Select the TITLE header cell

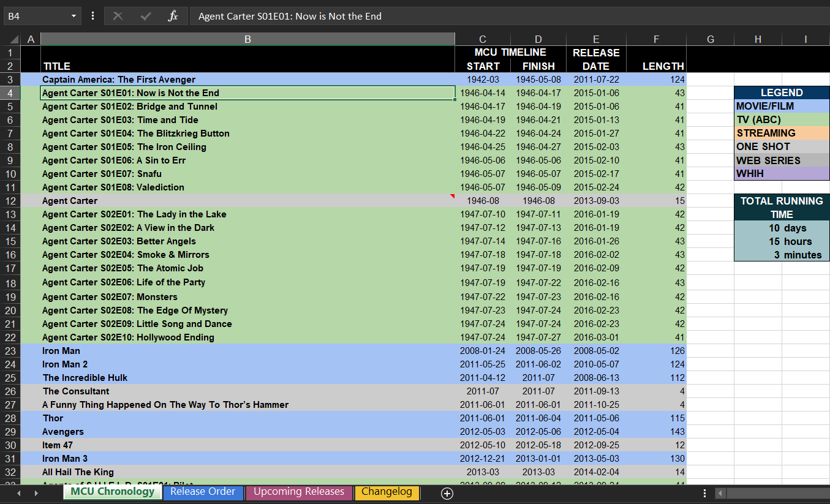(x=247, y=66)
